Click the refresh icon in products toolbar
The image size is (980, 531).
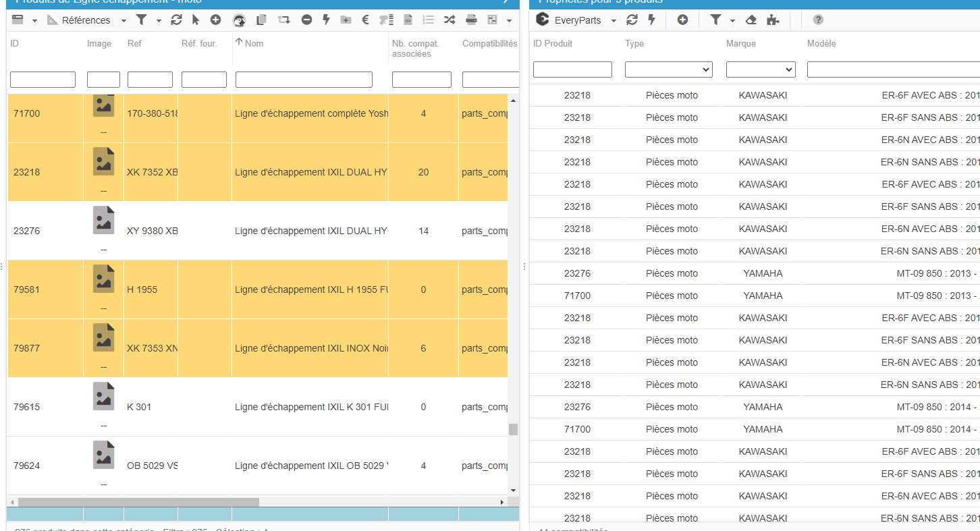(x=176, y=20)
